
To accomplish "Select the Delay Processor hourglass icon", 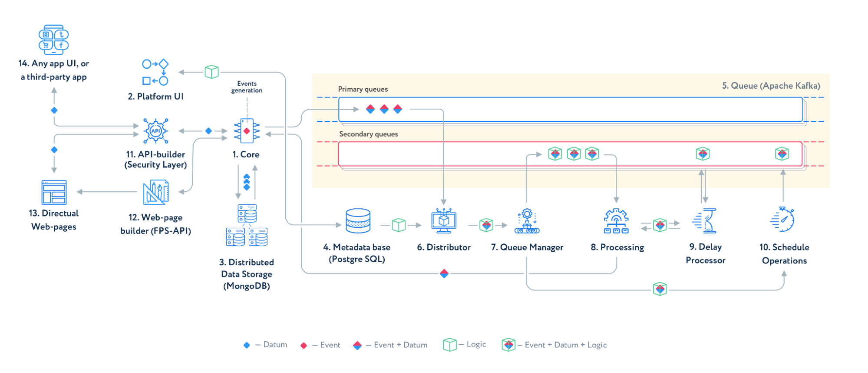I will (704, 221).
